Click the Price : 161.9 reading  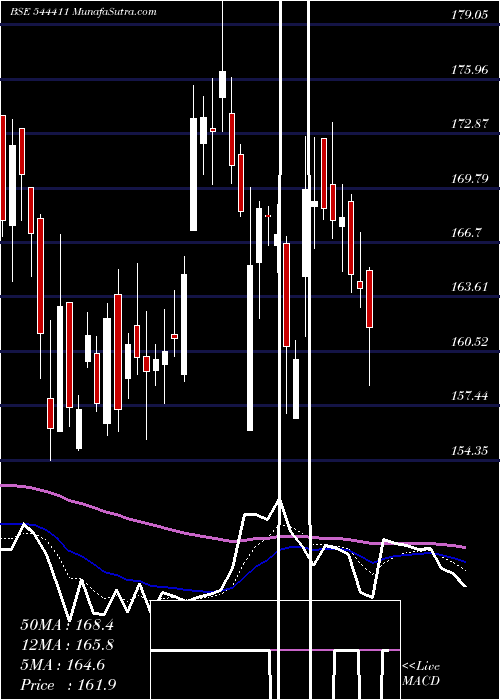68,685
